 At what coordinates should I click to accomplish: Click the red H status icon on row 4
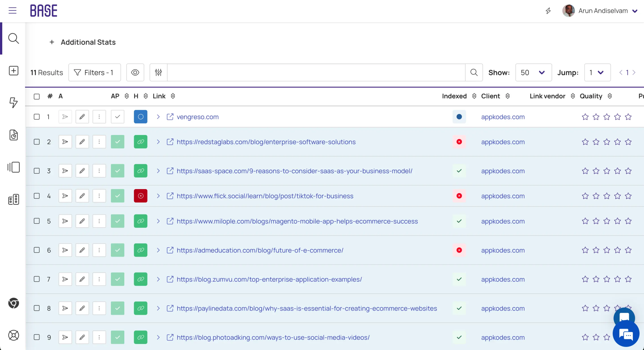point(141,196)
